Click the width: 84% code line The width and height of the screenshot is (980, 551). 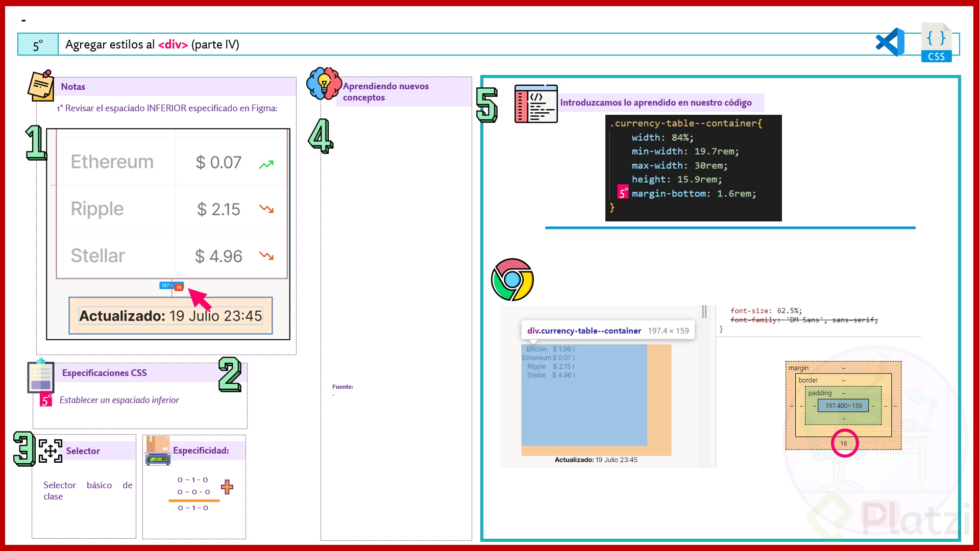pyautogui.click(x=663, y=138)
